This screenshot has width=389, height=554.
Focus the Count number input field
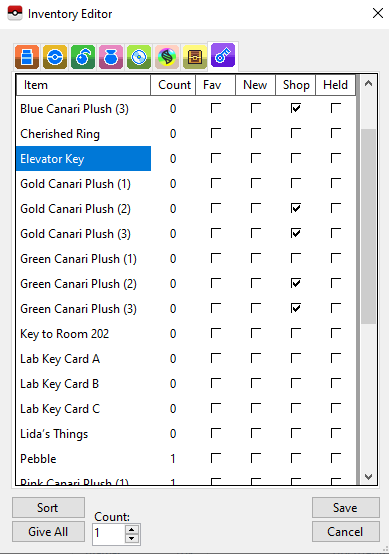109,534
